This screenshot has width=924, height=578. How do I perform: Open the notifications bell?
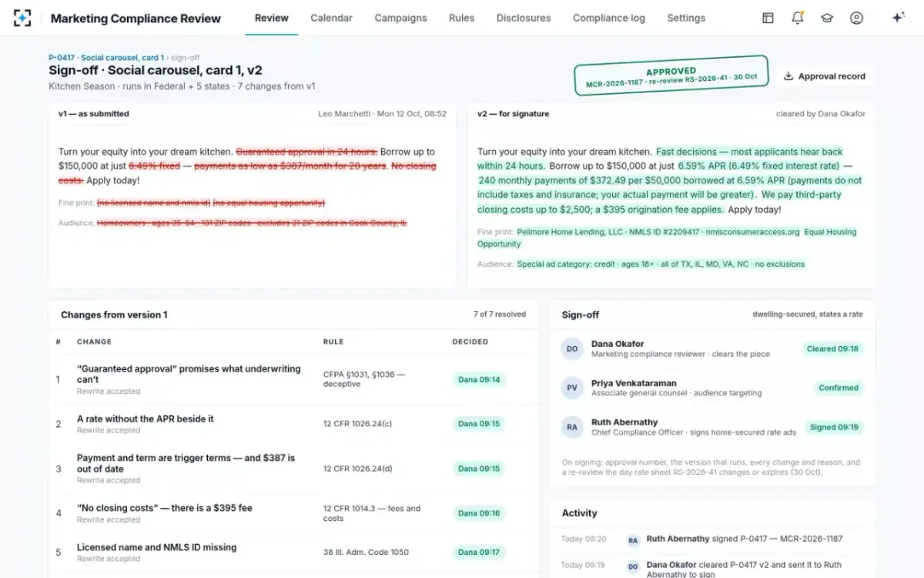pyautogui.click(x=798, y=18)
